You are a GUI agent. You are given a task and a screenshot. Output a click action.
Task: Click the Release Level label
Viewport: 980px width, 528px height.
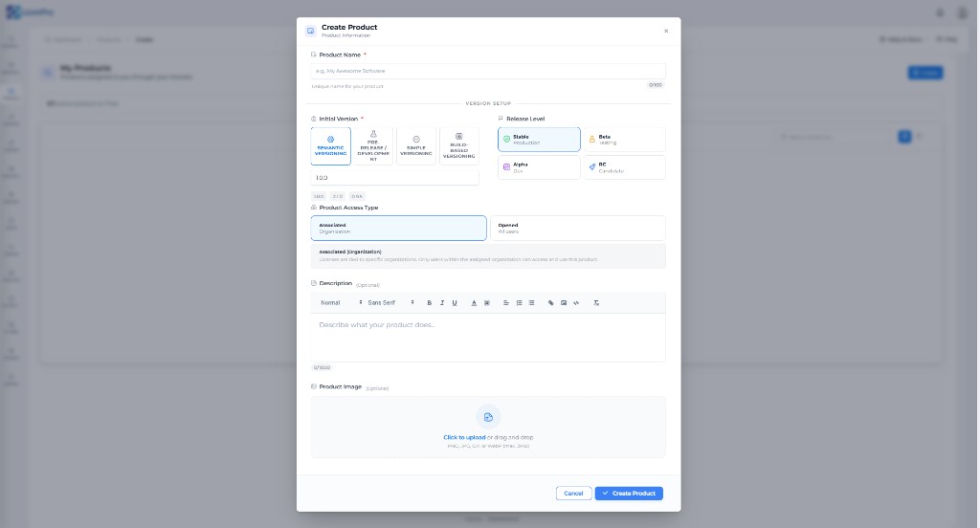click(x=525, y=119)
